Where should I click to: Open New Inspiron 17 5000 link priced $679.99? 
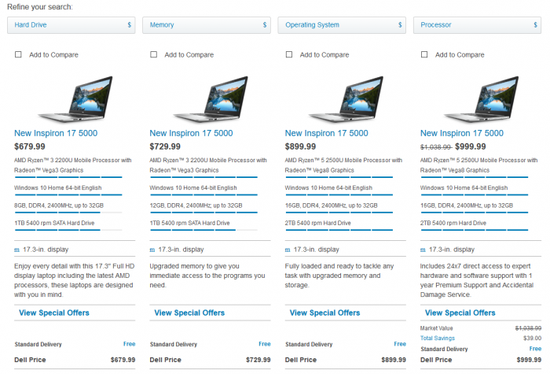[x=56, y=133]
